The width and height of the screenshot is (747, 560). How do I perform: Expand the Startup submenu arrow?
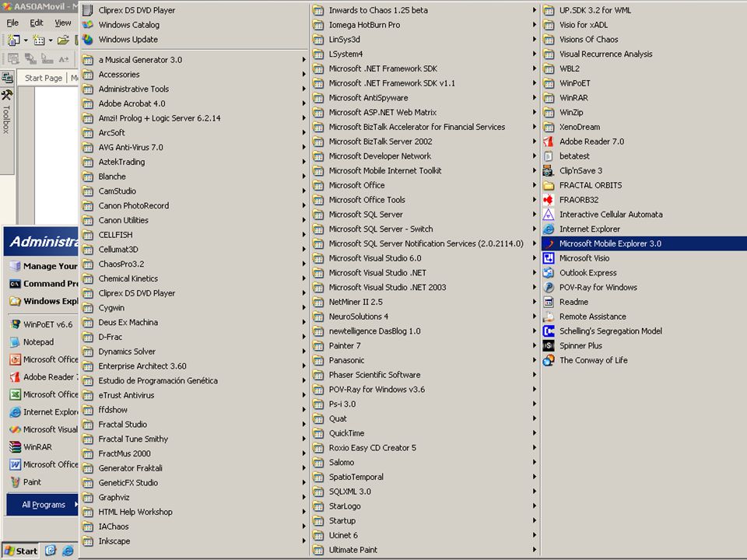(x=534, y=520)
